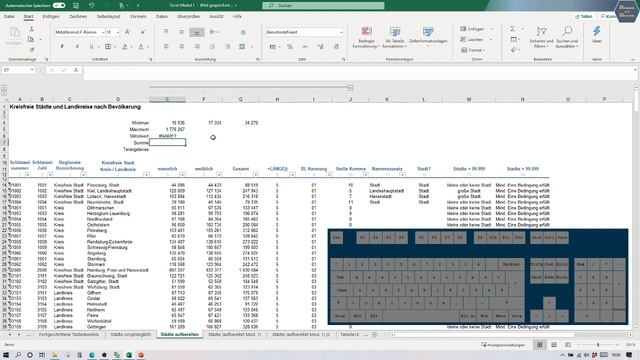The height and width of the screenshot is (360, 640).
Task: Click the horizontal sheet scrollbar
Action: 484,335
